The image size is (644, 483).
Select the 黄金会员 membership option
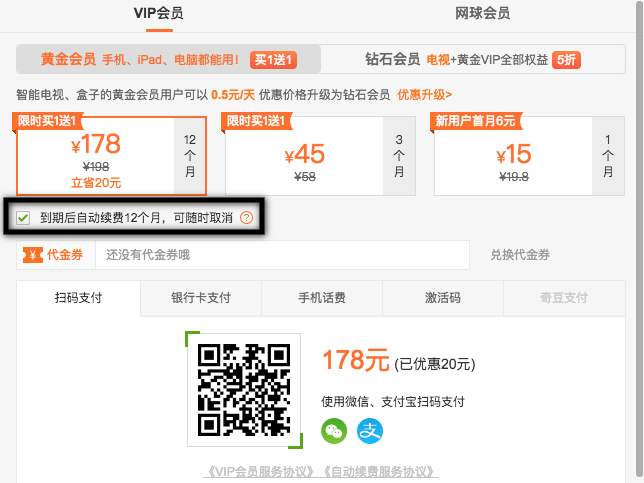tap(168, 60)
